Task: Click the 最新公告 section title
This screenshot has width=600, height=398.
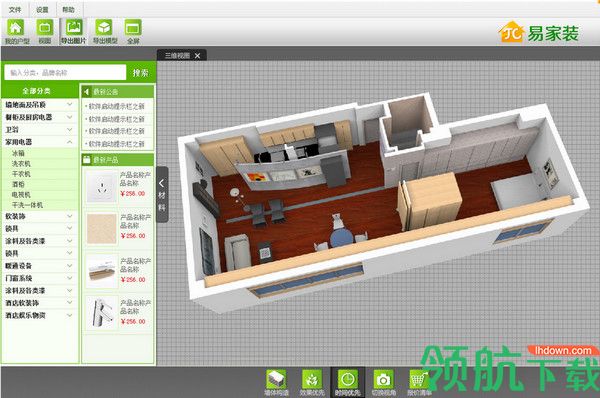Action: coord(106,92)
